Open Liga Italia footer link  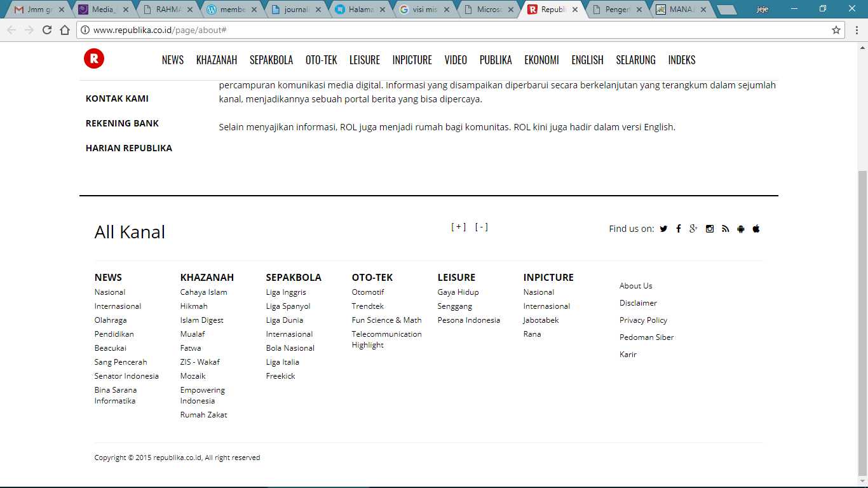[x=283, y=362]
